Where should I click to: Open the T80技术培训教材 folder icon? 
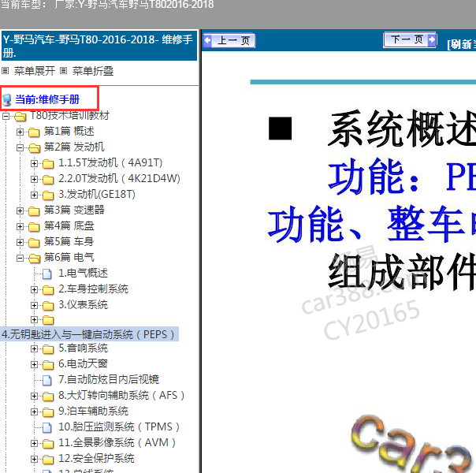[x=20, y=116]
